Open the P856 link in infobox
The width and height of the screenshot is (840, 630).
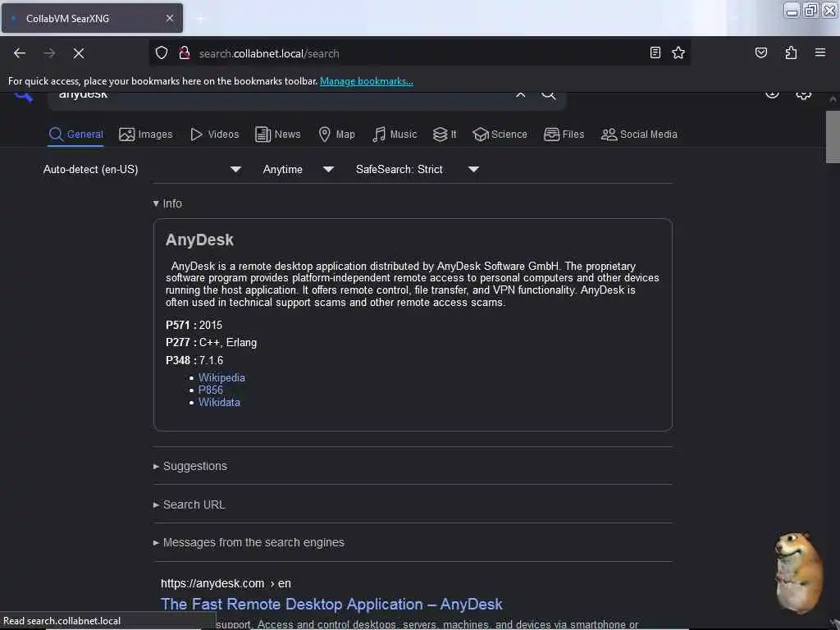pos(211,390)
